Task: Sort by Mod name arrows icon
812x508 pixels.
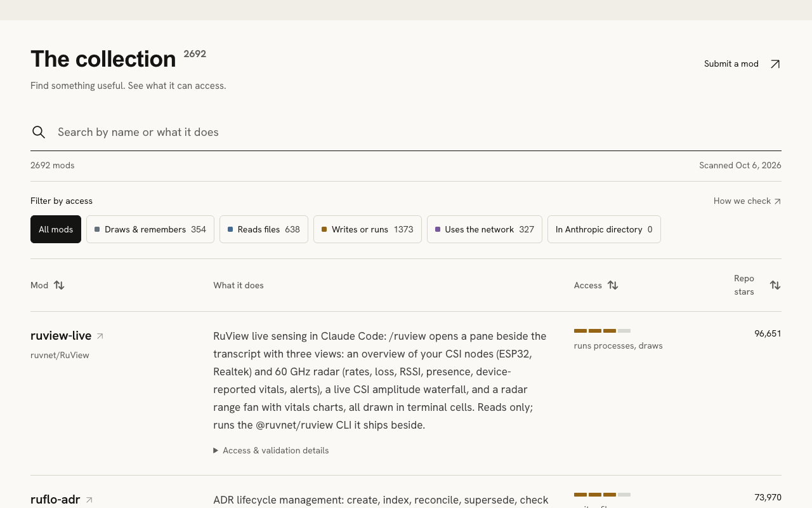Action: [59, 285]
